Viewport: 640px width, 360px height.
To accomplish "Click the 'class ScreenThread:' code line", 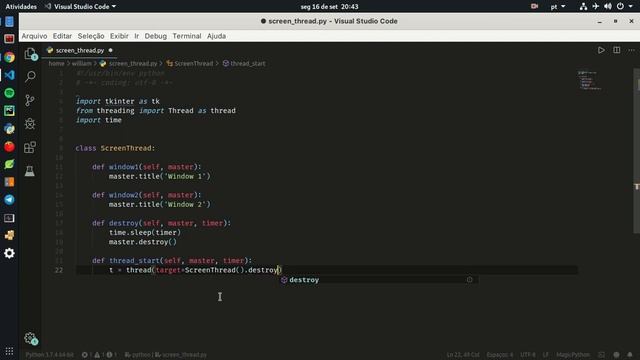I will point(115,148).
